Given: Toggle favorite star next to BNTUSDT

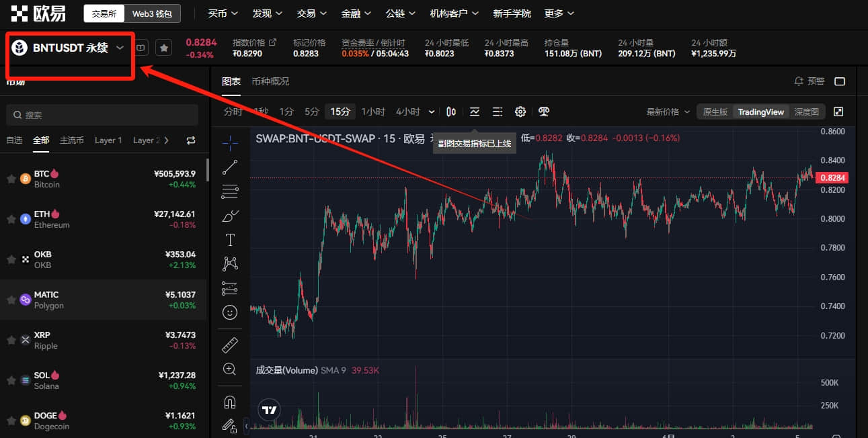Looking at the screenshot, I should pos(164,48).
